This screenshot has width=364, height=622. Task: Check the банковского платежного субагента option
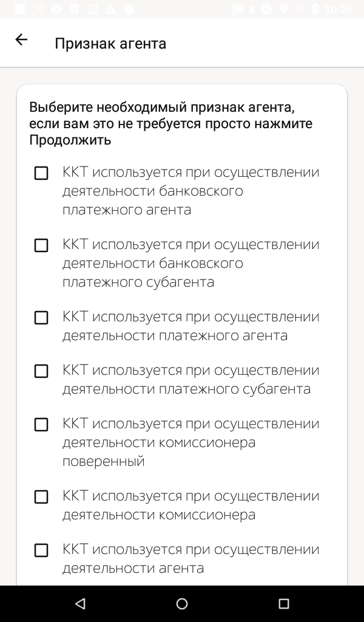(x=41, y=245)
